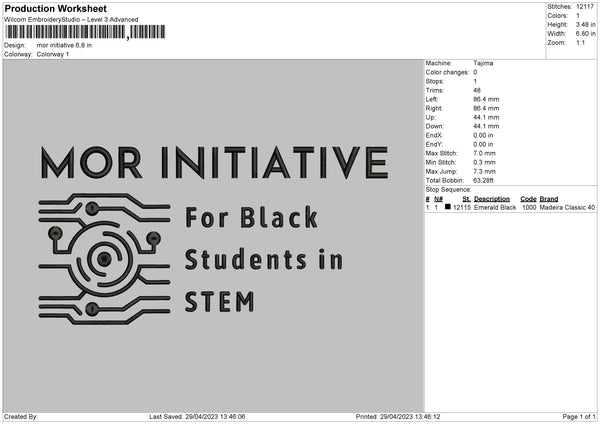Image resolution: width=600 pixels, height=424 pixels.
Task: Select thread code '1000'
Action: (x=529, y=207)
